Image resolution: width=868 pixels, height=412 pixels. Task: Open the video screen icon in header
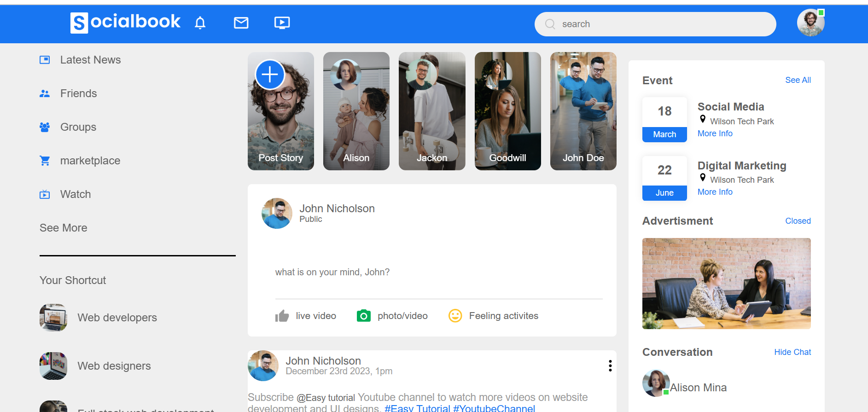282,23
